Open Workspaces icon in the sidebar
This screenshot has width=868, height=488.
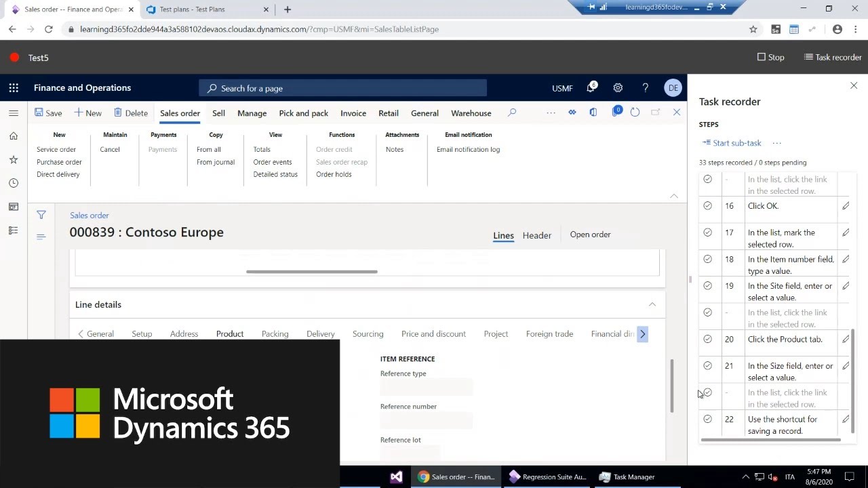point(14,207)
